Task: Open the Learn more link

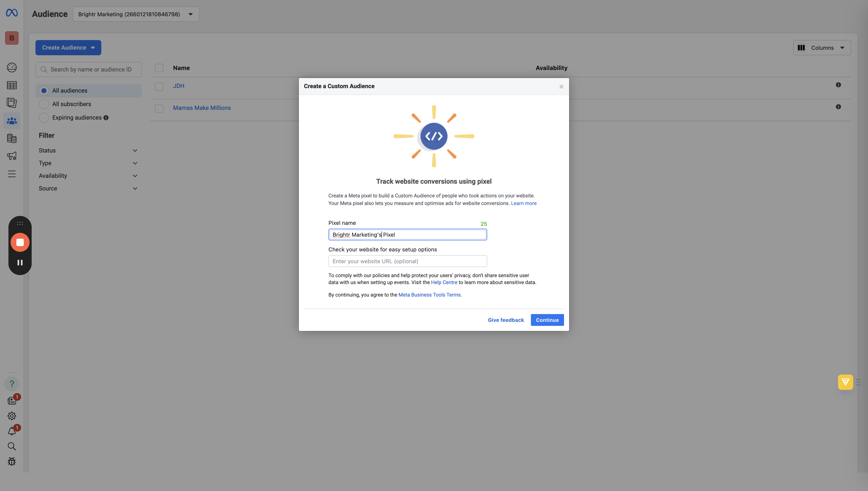Action: click(524, 203)
